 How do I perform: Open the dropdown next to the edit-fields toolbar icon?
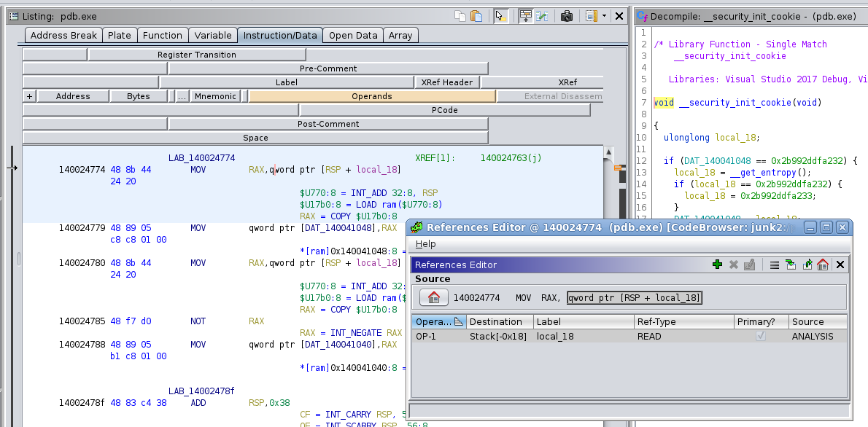(605, 15)
